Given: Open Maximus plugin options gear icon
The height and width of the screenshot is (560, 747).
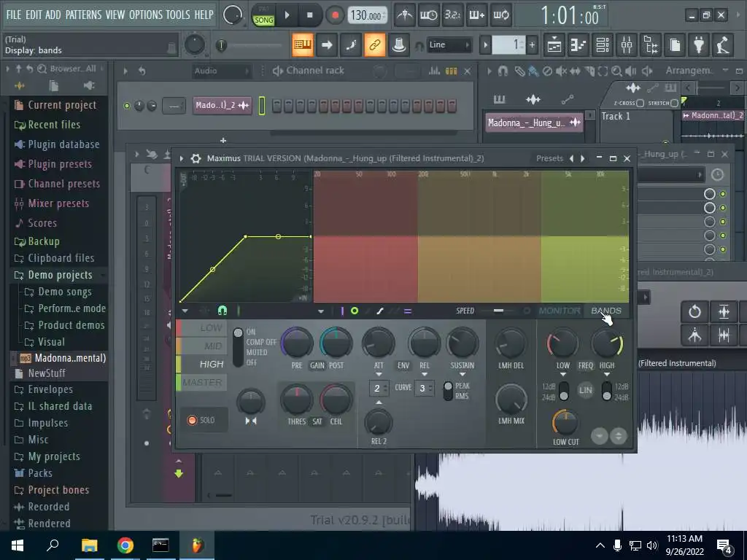Looking at the screenshot, I should point(196,158).
